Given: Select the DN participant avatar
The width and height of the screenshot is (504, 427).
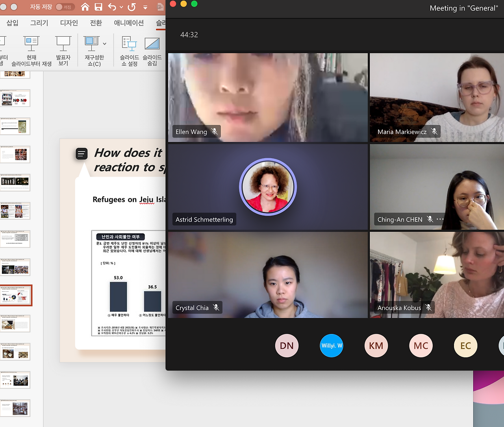Looking at the screenshot, I should (x=287, y=346).
